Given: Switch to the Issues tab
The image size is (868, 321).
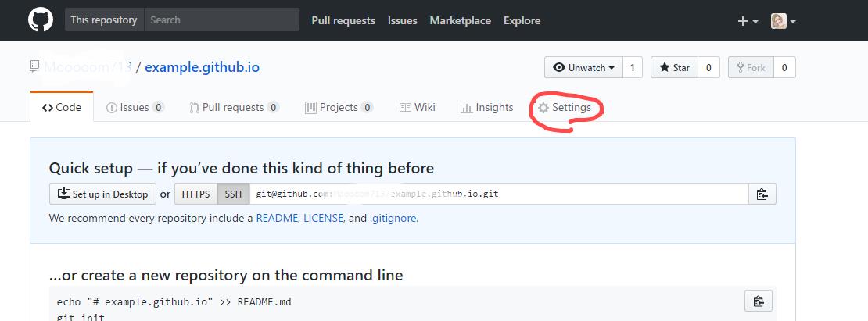Looking at the screenshot, I should pyautogui.click(x=135, y=108).
